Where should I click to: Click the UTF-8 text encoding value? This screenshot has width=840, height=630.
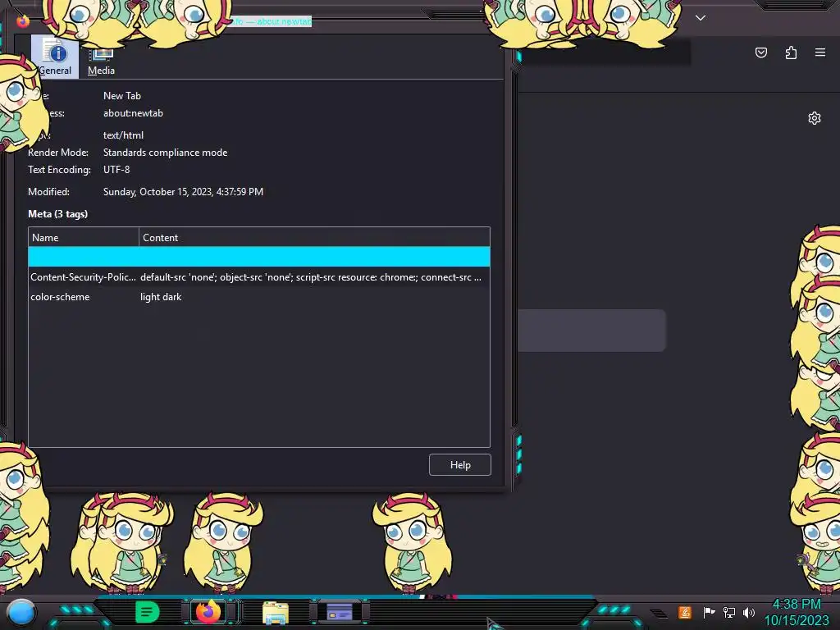116,169
